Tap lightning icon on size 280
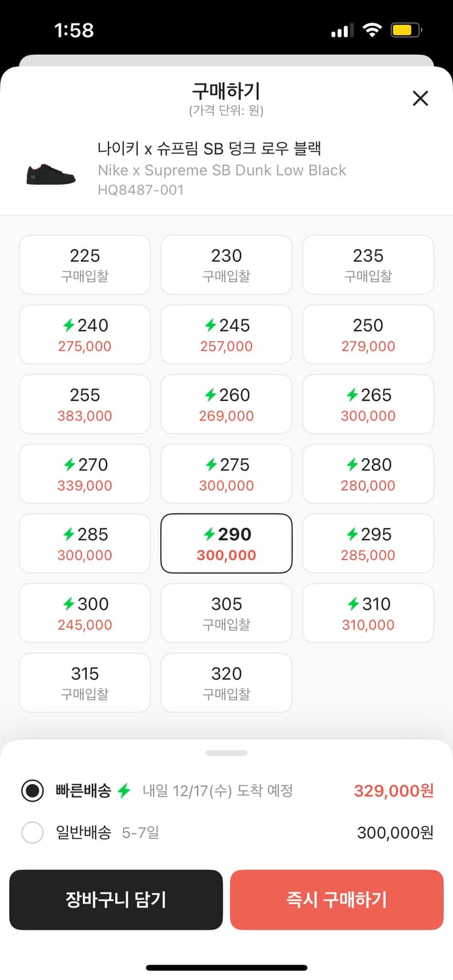Image resolution: width=453 pixels, height=980 pixels. pos(352,465)
